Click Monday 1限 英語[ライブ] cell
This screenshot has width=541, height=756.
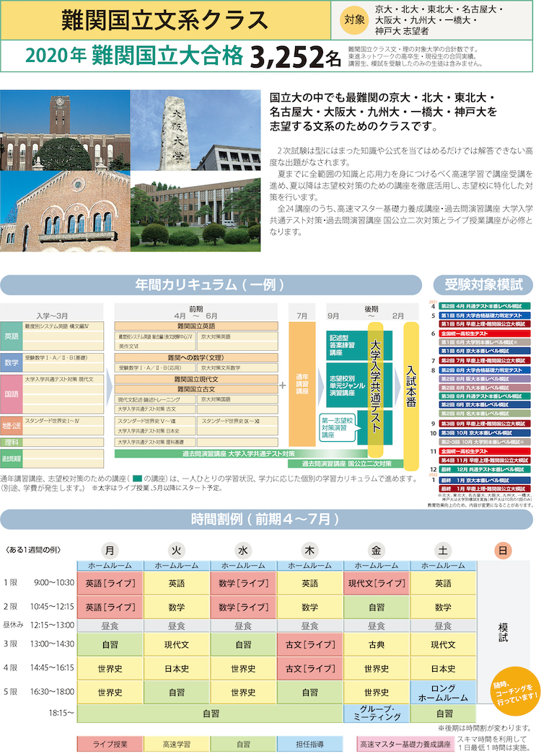click(x=110, y=583)
